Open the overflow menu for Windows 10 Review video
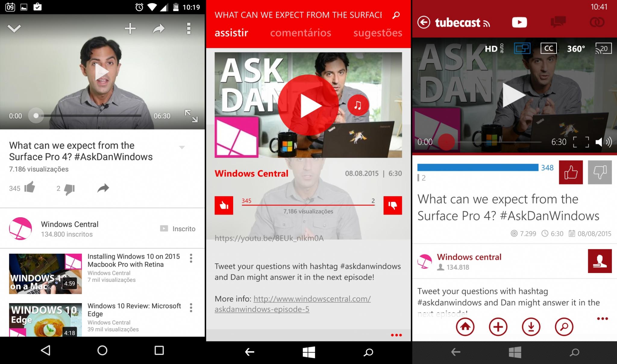 191,308
